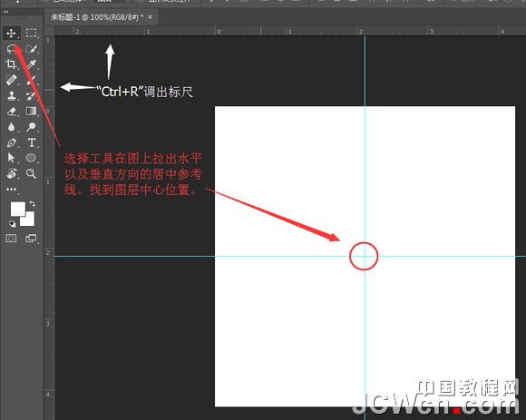Collapse the toolbar with double-arrow
The height and width of the screenshot is (420, 526).
[x=5, y=12]
